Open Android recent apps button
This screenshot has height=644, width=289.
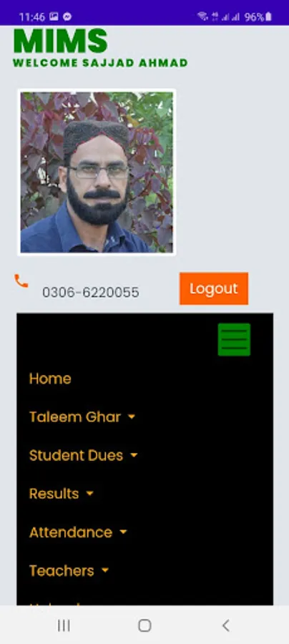pos(64,625)
